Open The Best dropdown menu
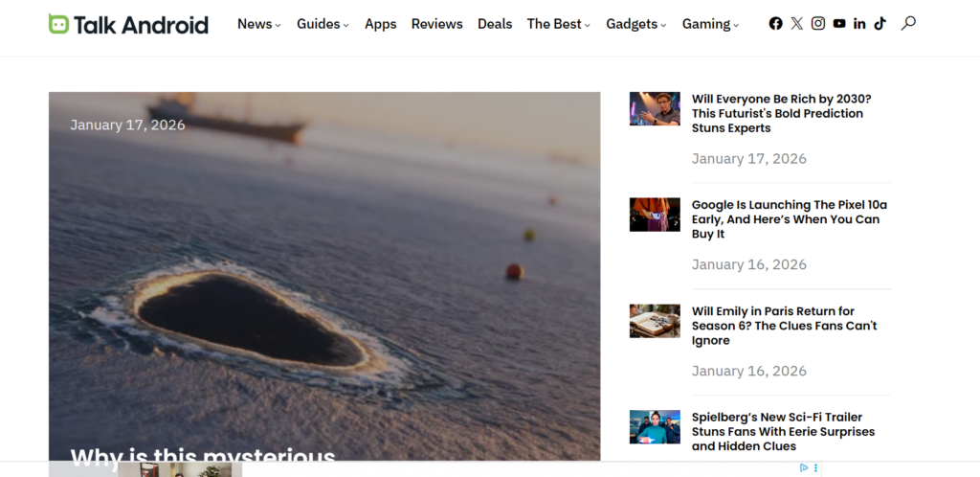This screenshot has width=980, height=477. click(x=558, y=24)
